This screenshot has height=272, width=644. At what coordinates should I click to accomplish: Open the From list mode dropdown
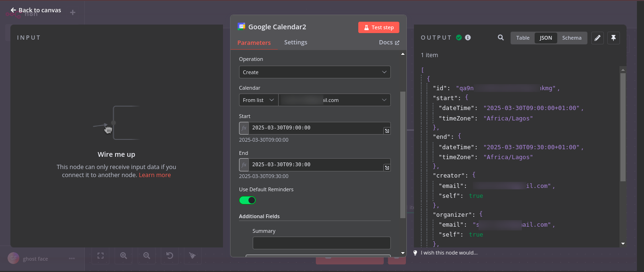tap(258, 100)
